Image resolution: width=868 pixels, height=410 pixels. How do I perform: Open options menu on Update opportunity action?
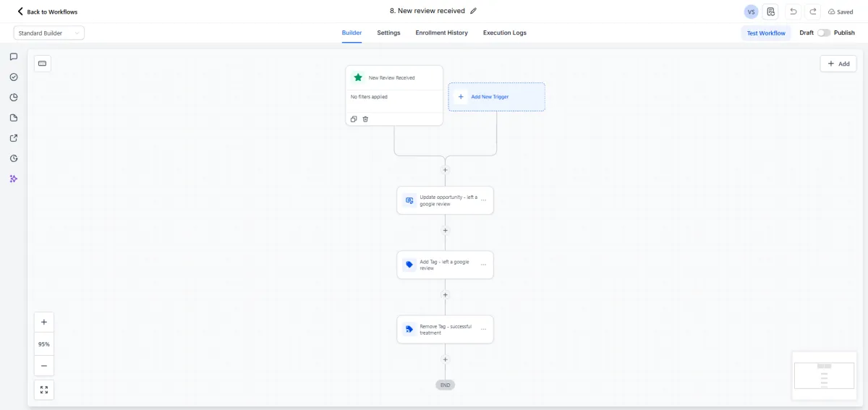[x=484, y=200]
